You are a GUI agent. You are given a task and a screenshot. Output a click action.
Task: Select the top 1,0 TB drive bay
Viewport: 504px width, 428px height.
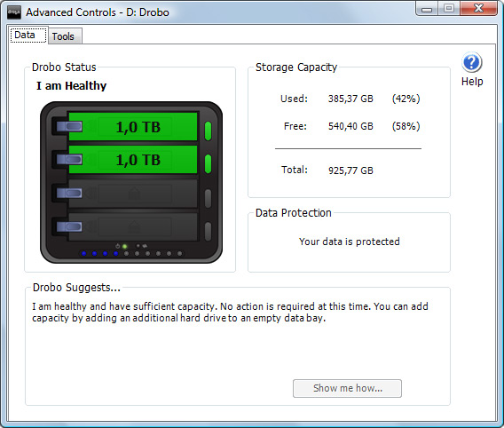pos(133,126)
